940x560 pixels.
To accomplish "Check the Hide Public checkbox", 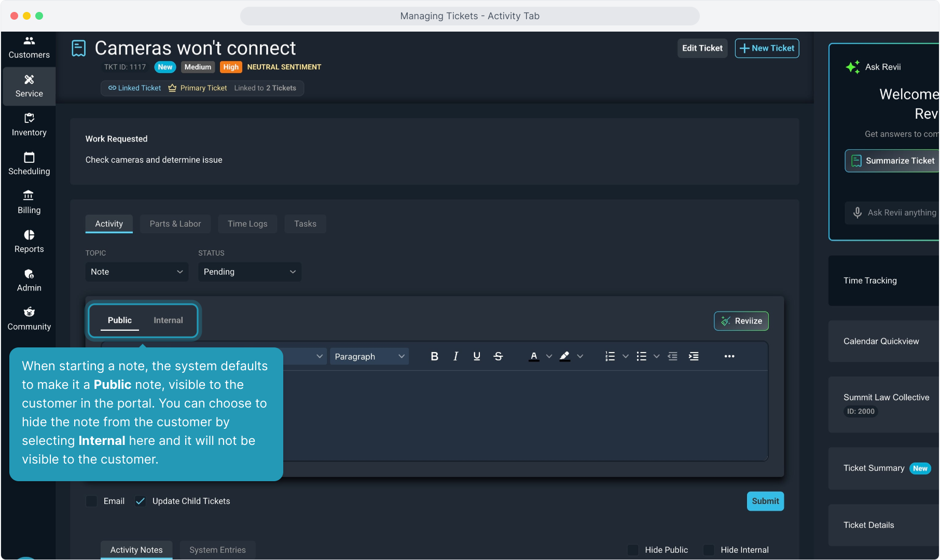I will (x=633, y=550).
